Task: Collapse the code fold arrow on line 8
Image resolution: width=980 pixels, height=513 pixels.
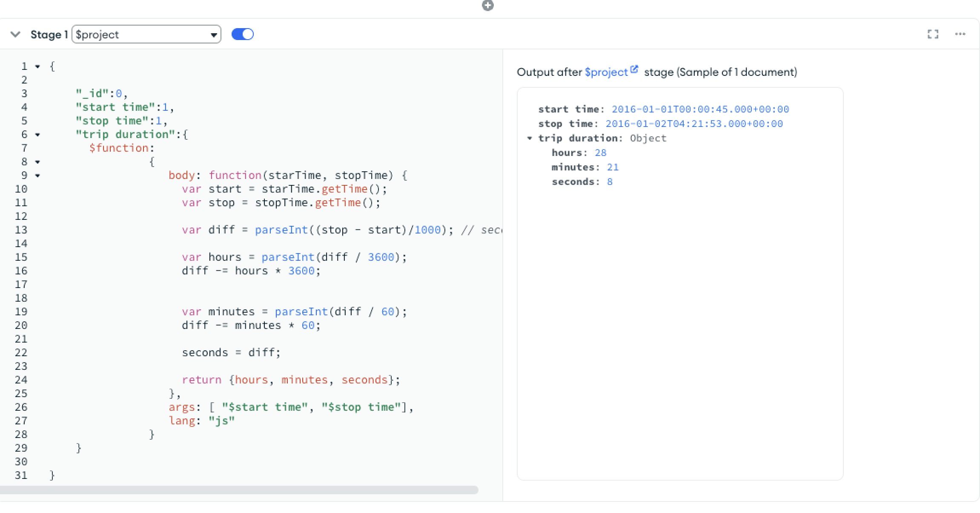Action: 38,162
